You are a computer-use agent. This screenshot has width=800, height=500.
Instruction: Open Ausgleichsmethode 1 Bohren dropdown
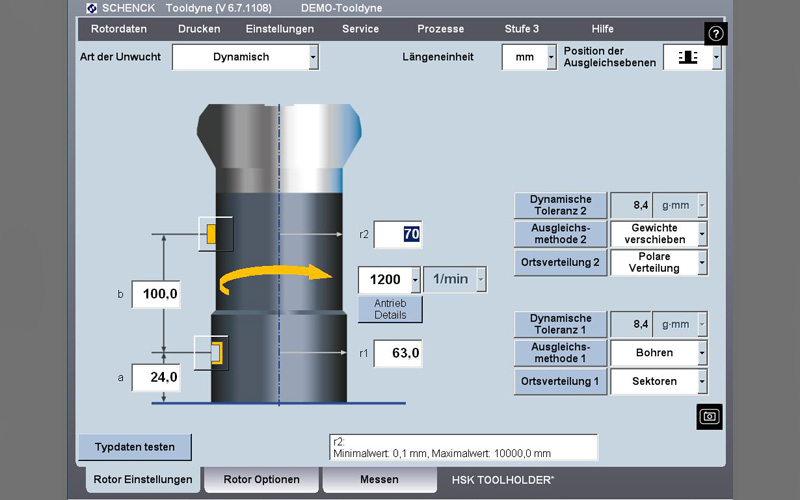702,353
